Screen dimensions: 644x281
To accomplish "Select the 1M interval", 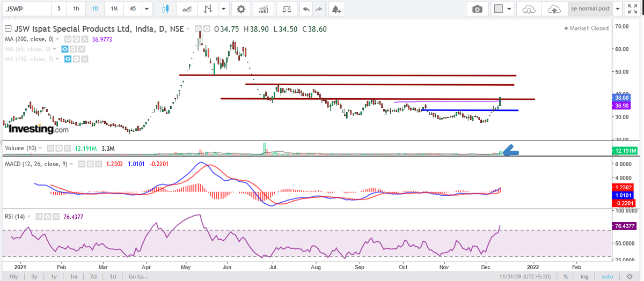I will pos(113,9).
